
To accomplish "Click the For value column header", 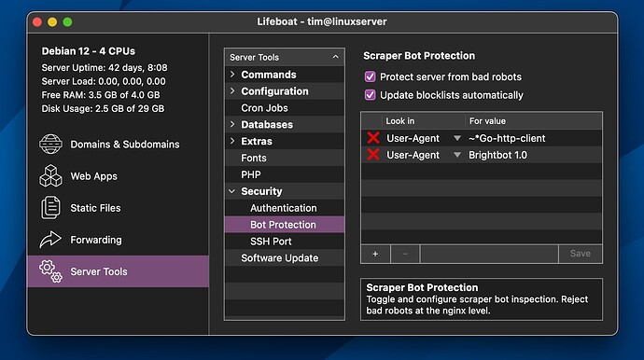I will click(x=534, y=121).
